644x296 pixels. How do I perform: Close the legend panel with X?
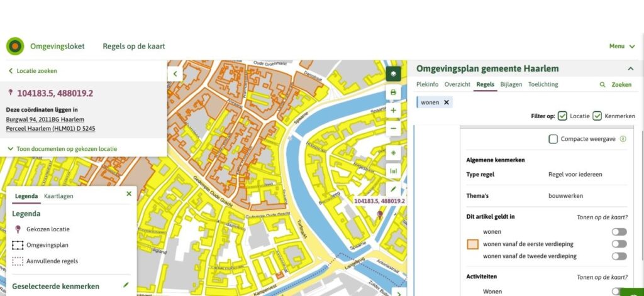(129, 194)
